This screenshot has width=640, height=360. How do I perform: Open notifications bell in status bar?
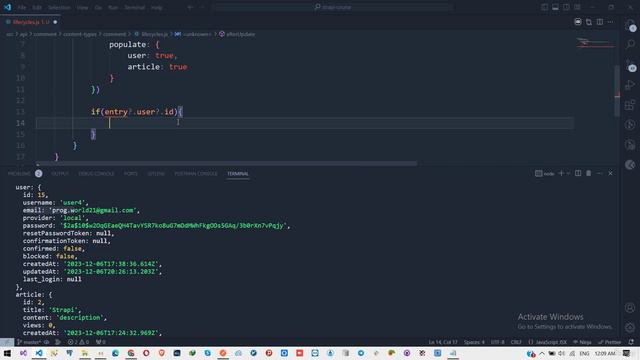coord(631,342)
